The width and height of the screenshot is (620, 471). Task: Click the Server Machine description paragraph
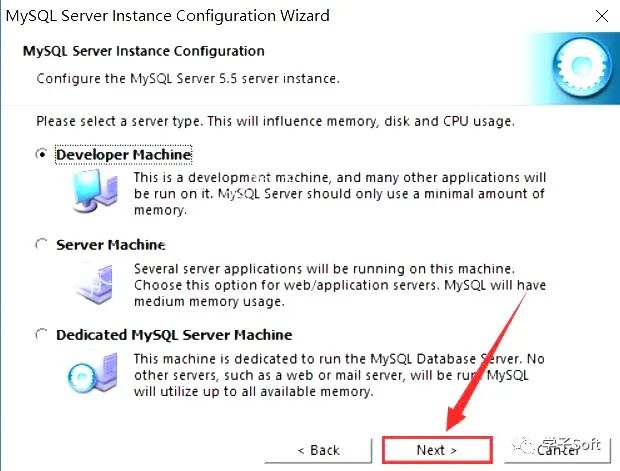coord(340,285)
